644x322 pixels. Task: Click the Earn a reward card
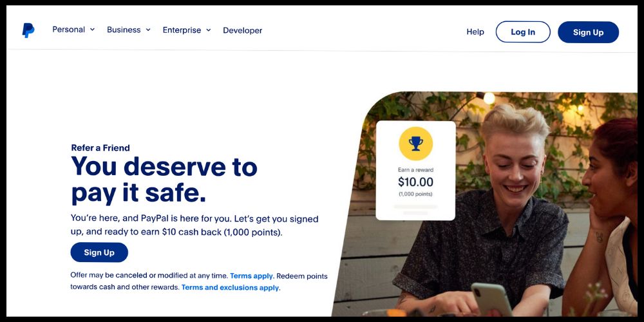tap(415, 171)
